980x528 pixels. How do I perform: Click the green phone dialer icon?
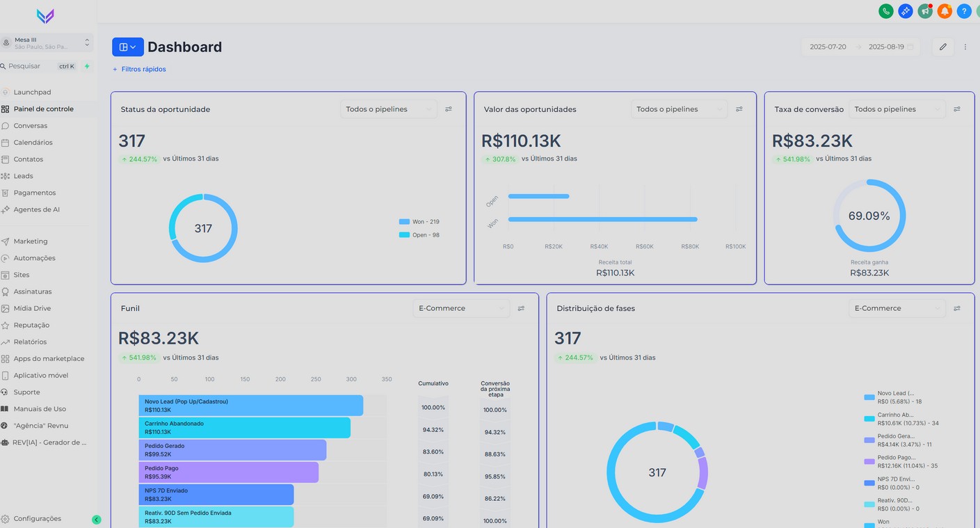click(x=886, y=11)
